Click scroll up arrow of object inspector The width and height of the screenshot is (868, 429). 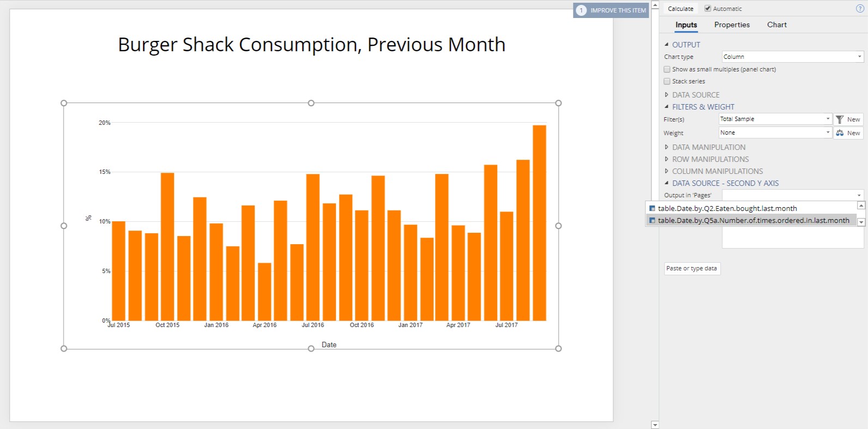(655, 5)
